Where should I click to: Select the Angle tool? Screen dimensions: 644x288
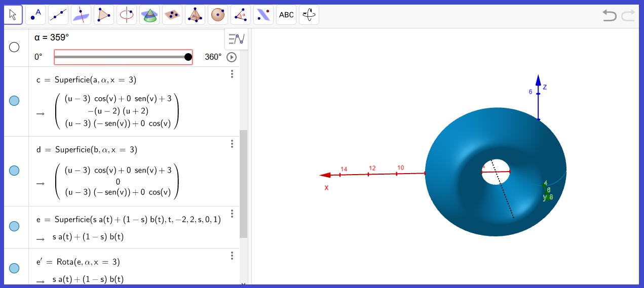(241, 15)
